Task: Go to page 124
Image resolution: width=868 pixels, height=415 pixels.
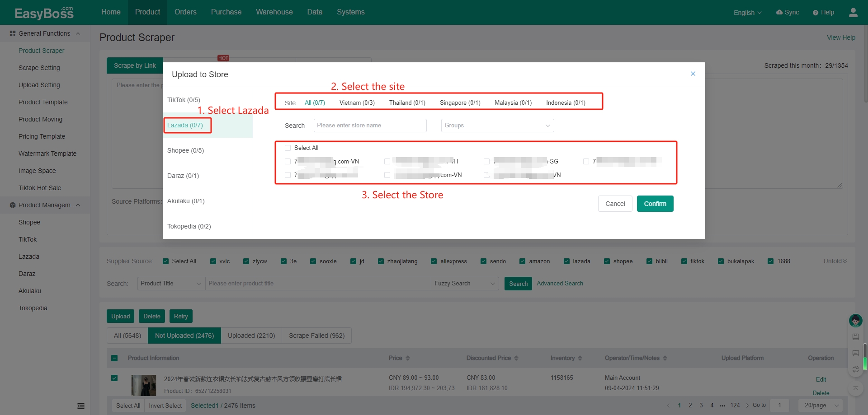Action: [x=735, y=405]
